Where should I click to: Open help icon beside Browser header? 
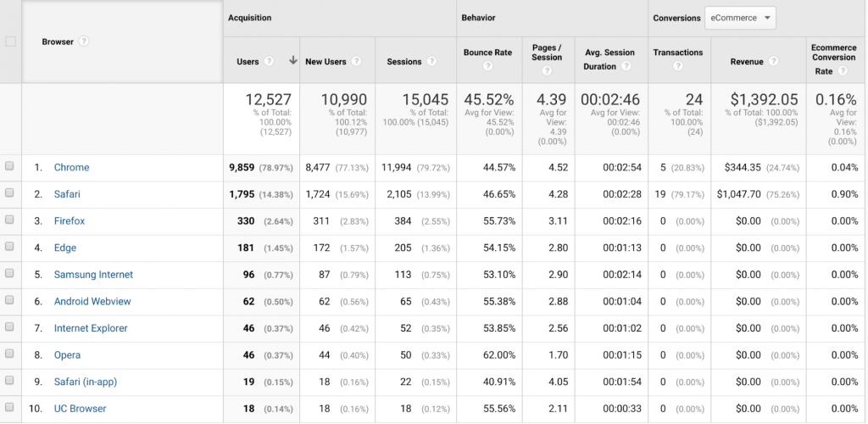(x=84, y=42)
